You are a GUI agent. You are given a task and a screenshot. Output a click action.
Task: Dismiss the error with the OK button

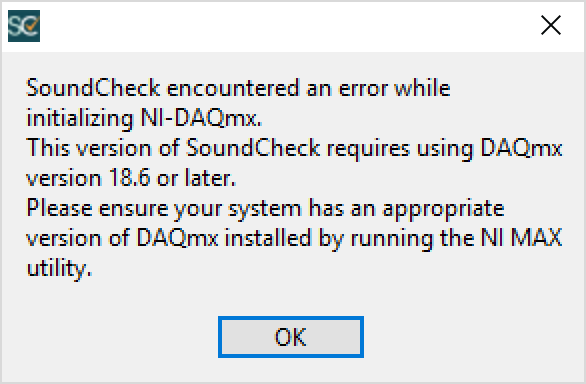(291, 337)
